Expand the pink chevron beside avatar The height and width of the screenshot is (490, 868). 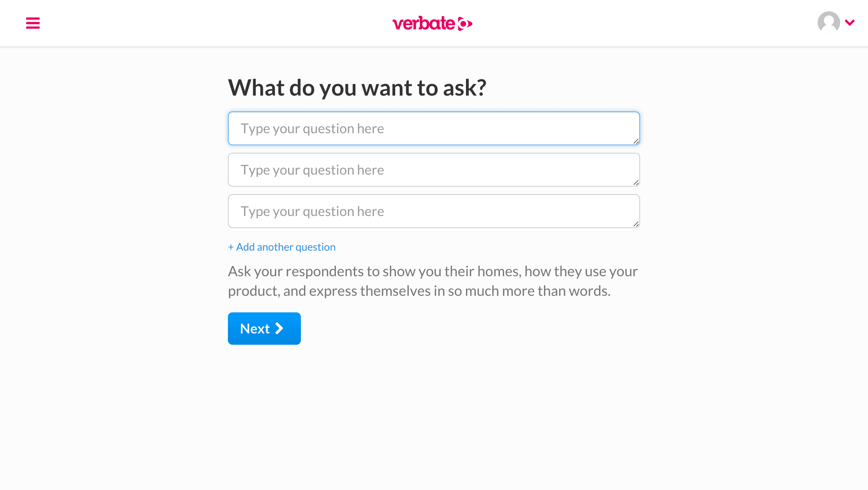point(850,23)
